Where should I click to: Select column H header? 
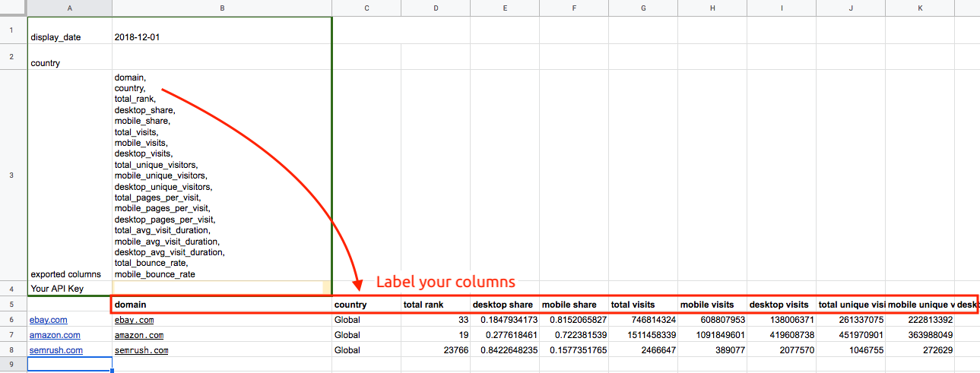(x=712, y=8)
